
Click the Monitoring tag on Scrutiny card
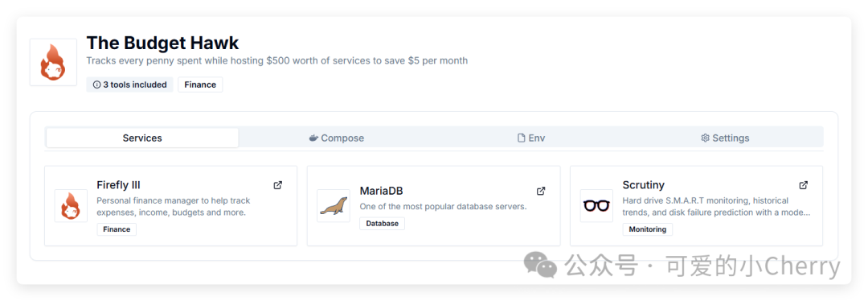(x=648, y=229)
